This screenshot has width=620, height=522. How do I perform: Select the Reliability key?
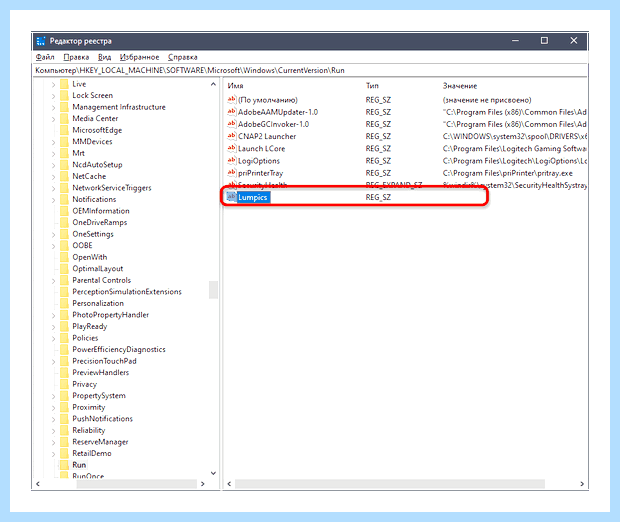pyautogui.click(x=89, y=430)
